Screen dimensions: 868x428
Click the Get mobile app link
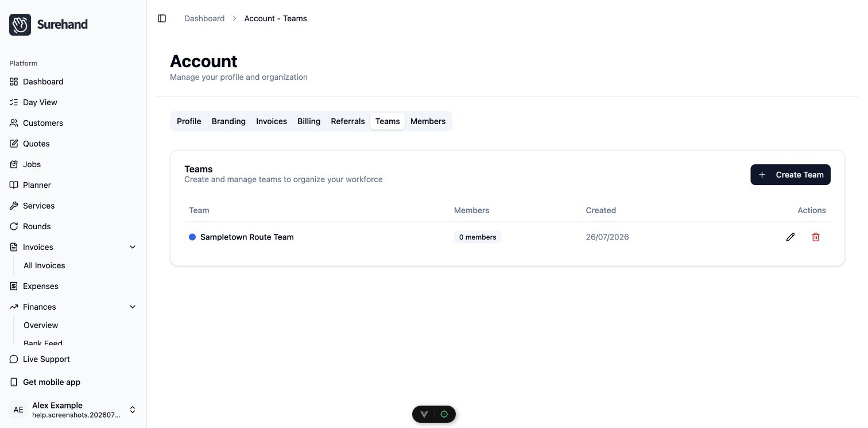[52, 382]
